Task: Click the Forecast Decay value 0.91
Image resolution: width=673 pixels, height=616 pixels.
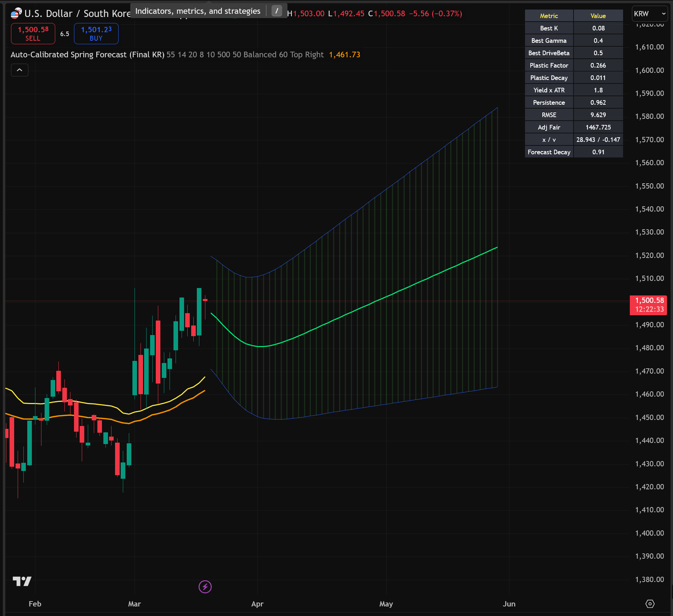Action: click(x=598, y=152)
